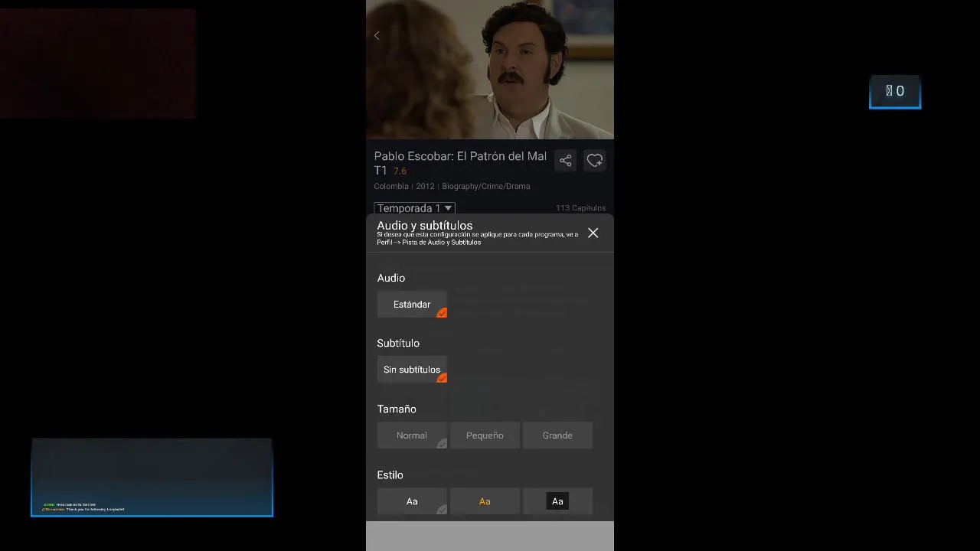Pick the yellow Aa subtitle style
The height and width of the screenshot is (551, 980).
[485, 501]
